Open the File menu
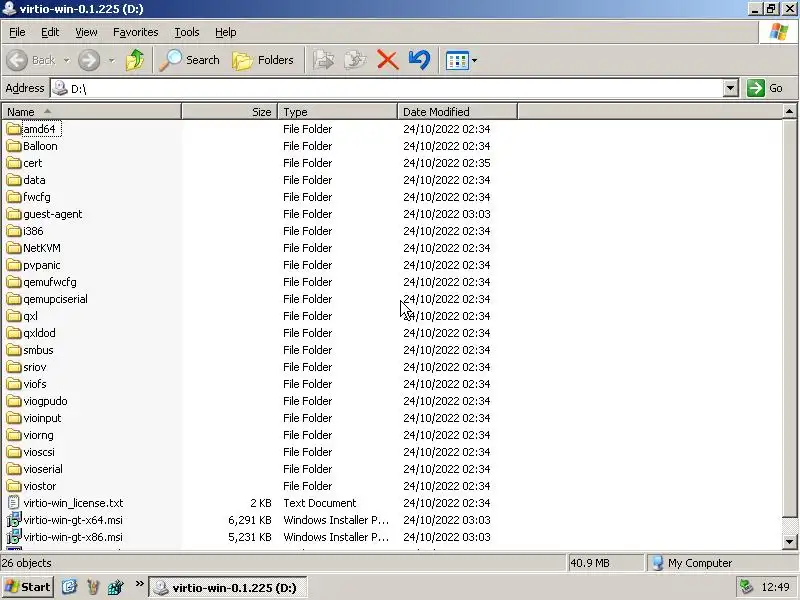The image size is (800, 600). (17, 32)
